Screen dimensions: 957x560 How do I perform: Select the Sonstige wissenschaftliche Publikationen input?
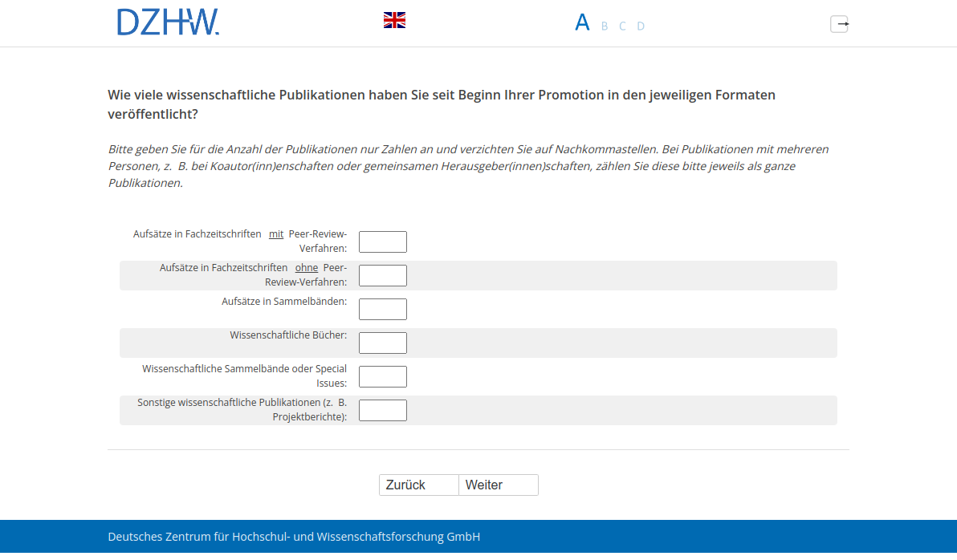point(382,410)
